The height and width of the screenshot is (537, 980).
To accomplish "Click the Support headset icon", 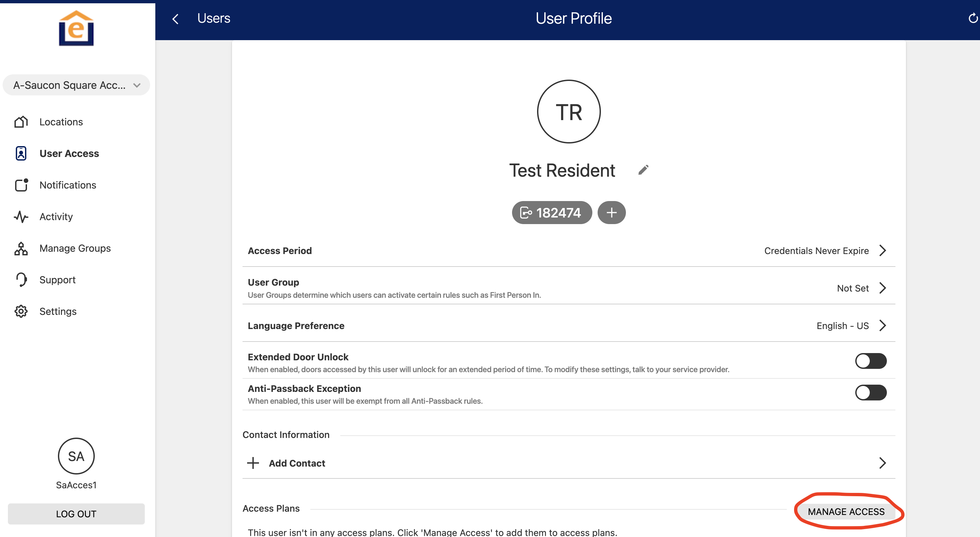I will coord(21,280).
